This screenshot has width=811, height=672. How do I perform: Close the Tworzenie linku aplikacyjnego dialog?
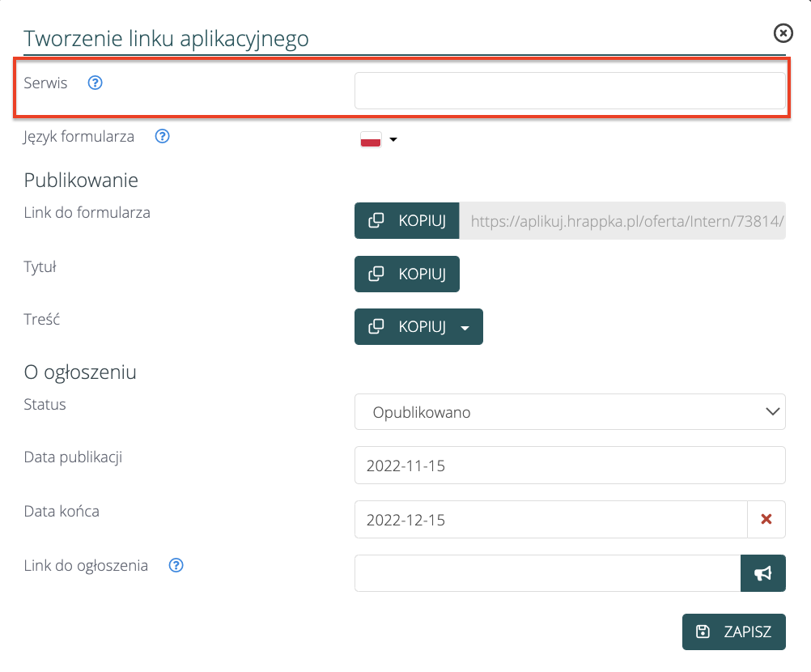(x=783, y=32)
